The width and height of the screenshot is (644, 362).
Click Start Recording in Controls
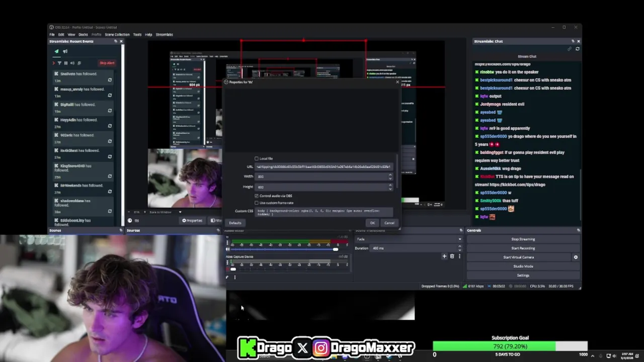click(523, 248)
